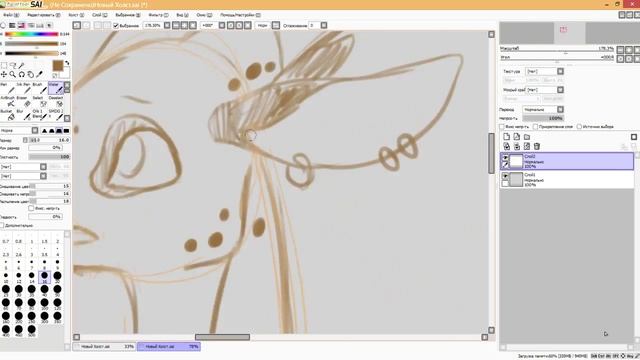
Task: Select the magic wand tool
Action: coord(21,66)
